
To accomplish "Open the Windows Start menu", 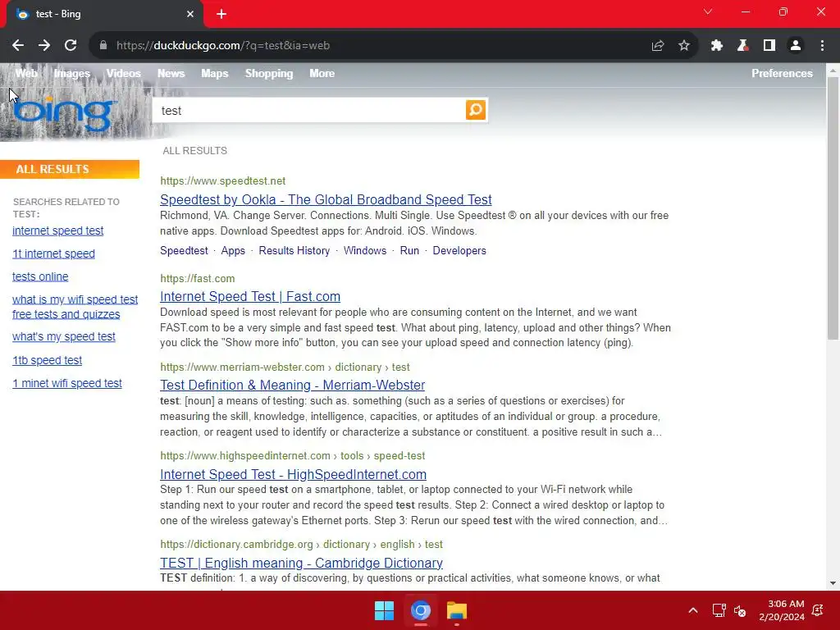I will point(384,610).
